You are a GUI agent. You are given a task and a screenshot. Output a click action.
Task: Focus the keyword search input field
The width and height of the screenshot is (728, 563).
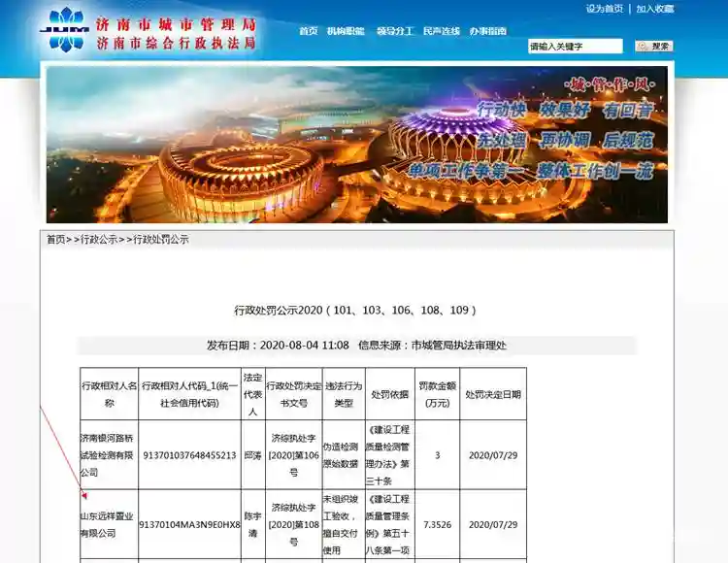pyautogui.click(x=575, y=46)
